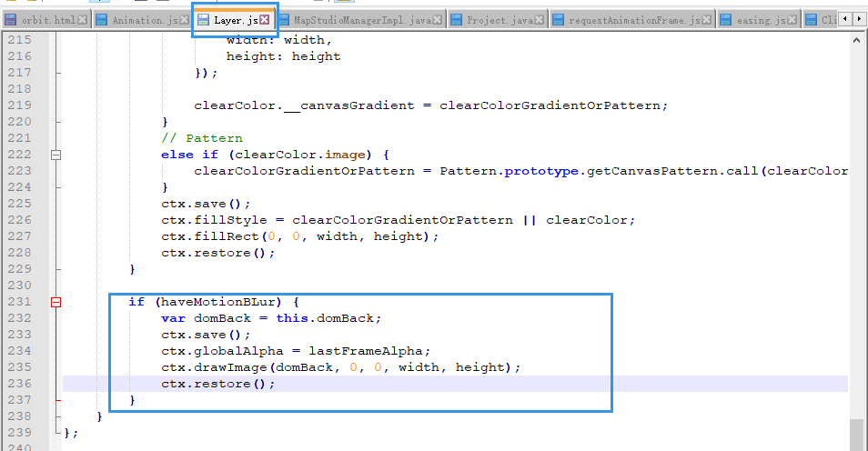Close the Animation.js tab
Image resolution: width=868 pixels, height=451 pixels.
coord(184,20)
